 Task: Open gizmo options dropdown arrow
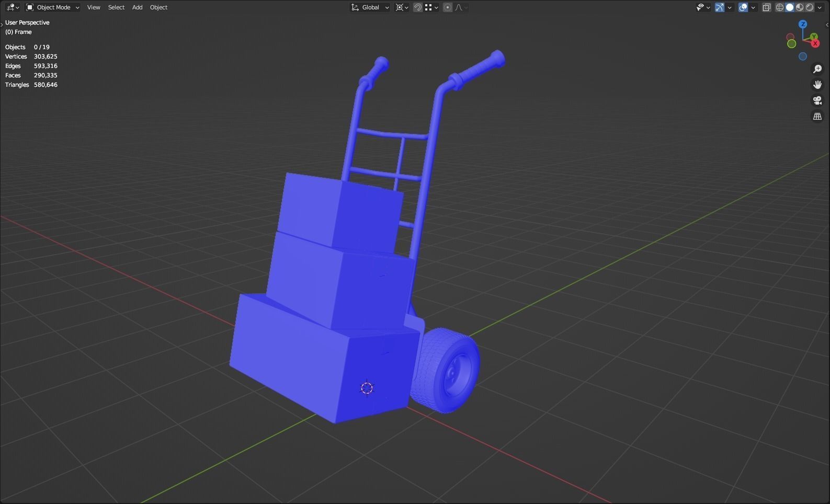point(730,7)
